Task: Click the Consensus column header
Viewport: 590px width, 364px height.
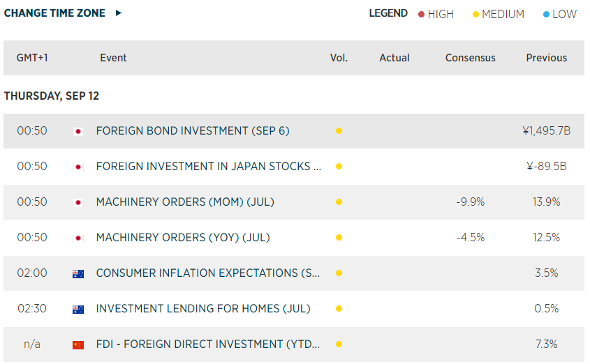Action: click(470, 58)
